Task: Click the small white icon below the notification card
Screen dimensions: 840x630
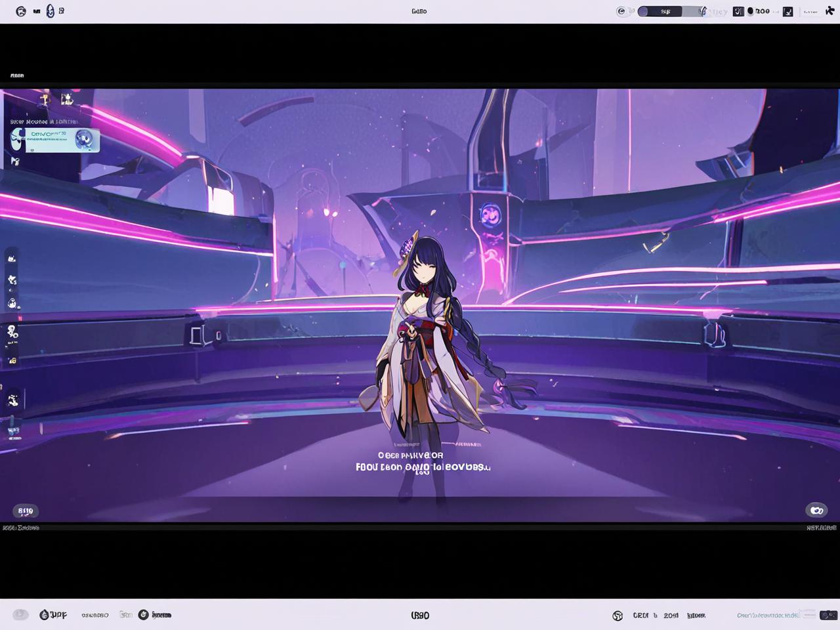Action: 15,161
